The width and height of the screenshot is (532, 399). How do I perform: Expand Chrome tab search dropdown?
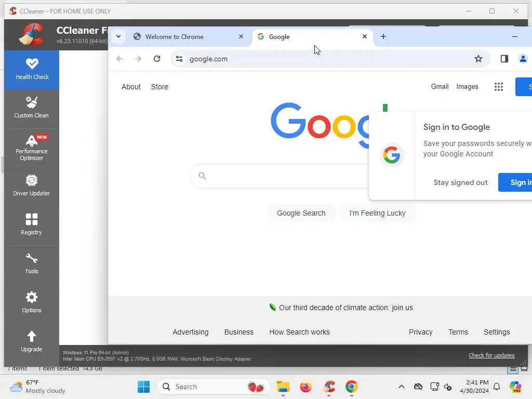pos(118,36)
